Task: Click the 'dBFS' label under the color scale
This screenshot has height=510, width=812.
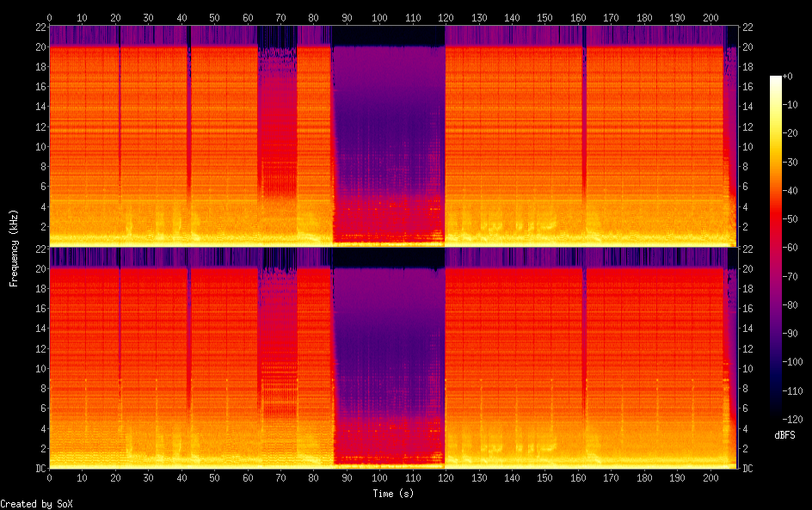Action: (784, 436)
